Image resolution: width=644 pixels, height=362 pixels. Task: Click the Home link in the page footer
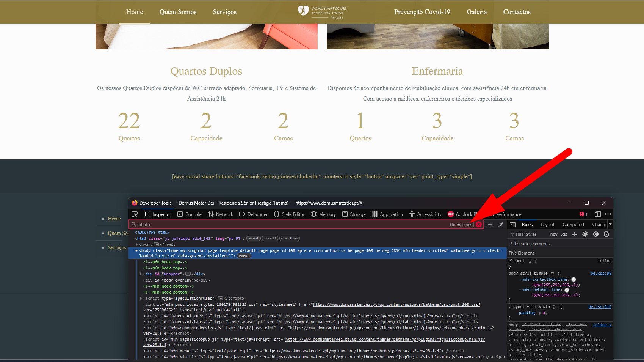114,219
